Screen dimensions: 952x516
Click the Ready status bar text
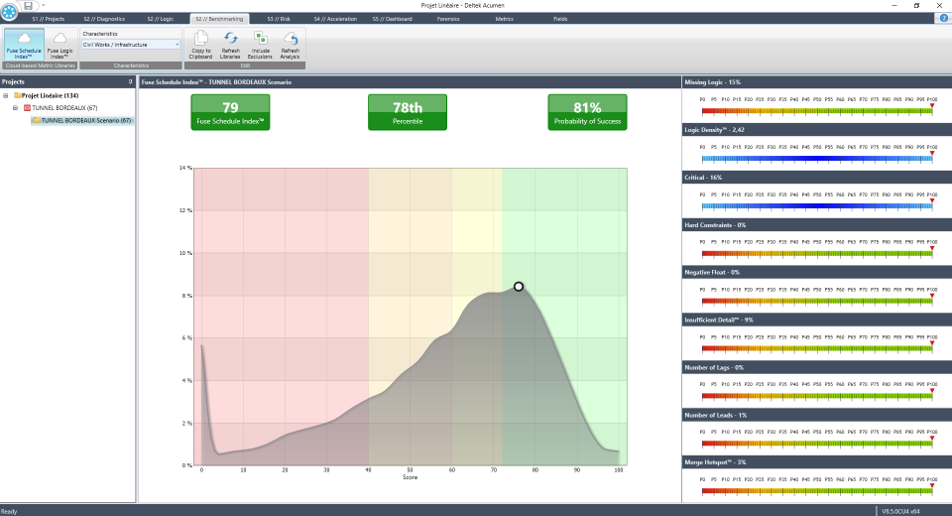tap(9, 511)
